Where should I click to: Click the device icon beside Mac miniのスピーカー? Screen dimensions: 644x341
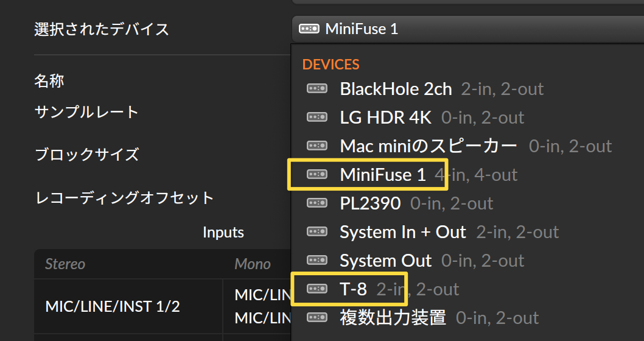click(x=317, y=146)
